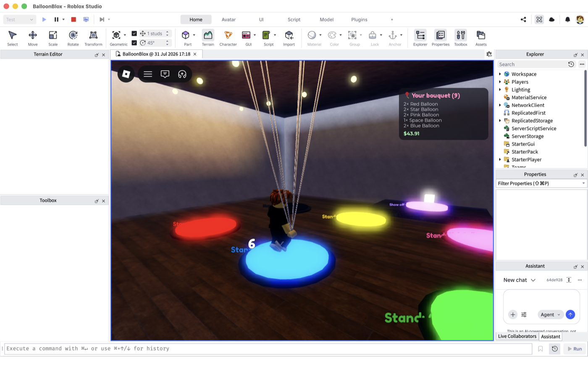The height and width of the screenshot is (369, 588).
Task: Click the Character tool
Action: tap(228, 38)
